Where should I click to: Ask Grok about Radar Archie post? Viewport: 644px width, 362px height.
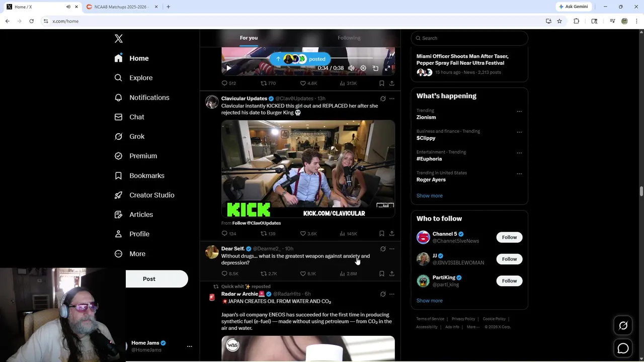click(383, 294)
